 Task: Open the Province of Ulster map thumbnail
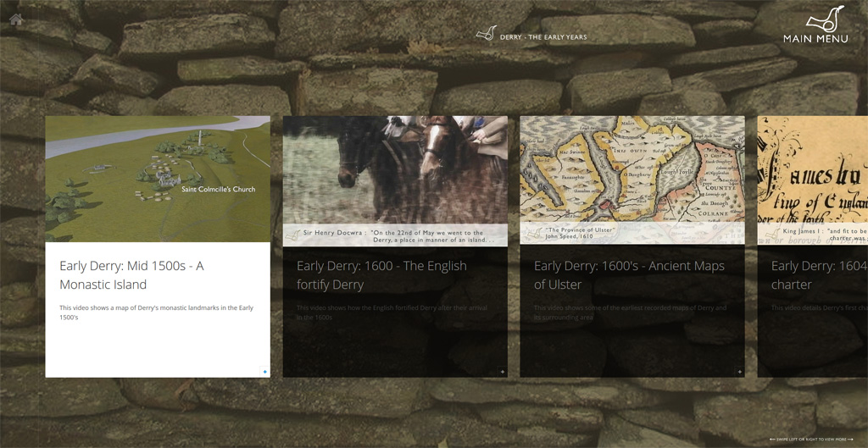(x=632, y=169)
